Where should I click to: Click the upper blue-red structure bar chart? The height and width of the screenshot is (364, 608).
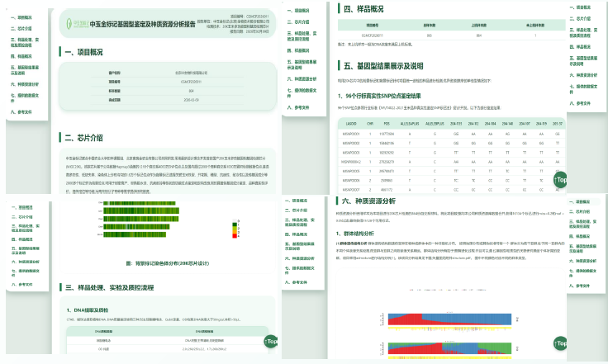449,320
